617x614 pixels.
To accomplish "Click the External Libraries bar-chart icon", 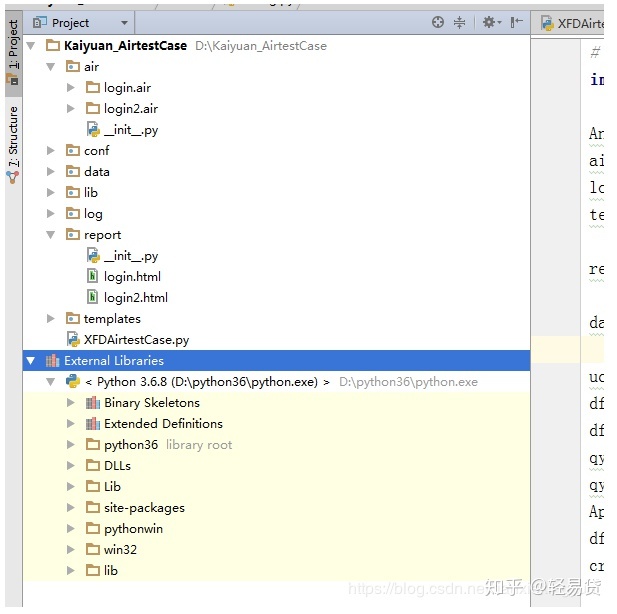I will [x=52, y=361].
